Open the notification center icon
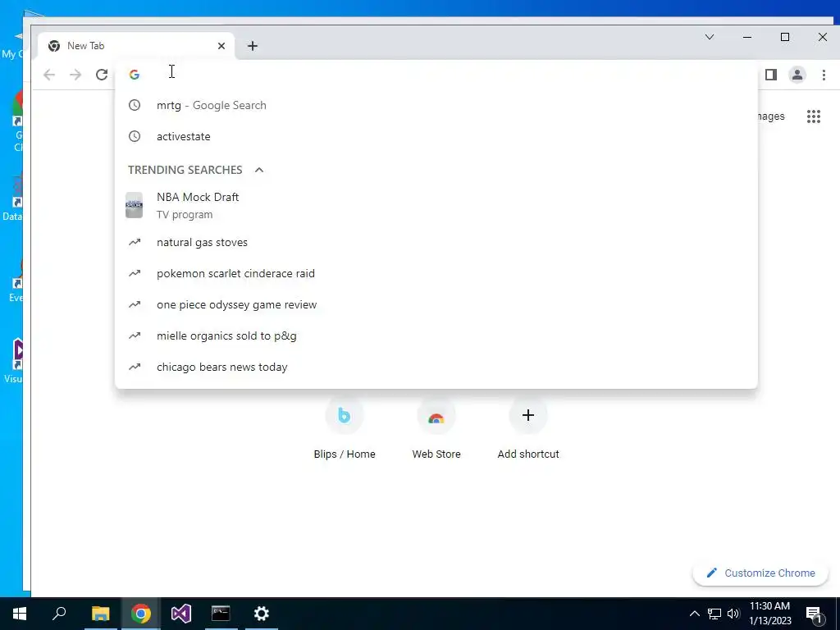The image size is (840, 630). (x=815, y=614)
